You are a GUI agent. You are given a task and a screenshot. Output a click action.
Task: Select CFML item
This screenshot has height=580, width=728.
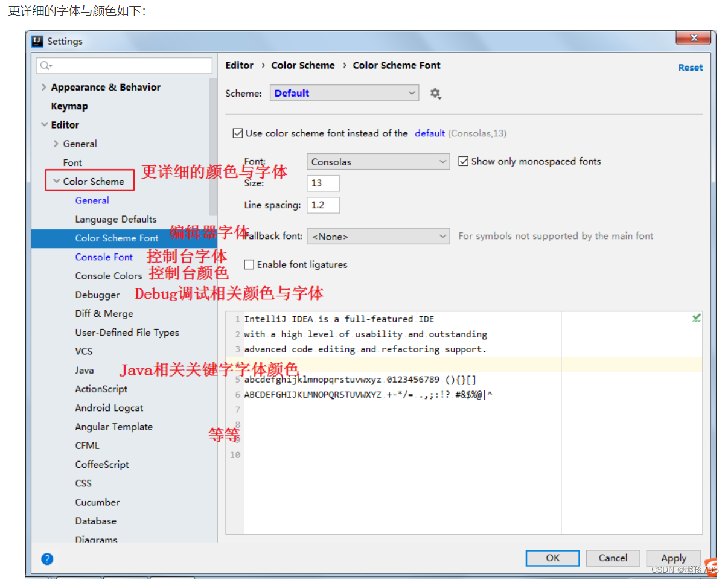(x=88, y=445)
